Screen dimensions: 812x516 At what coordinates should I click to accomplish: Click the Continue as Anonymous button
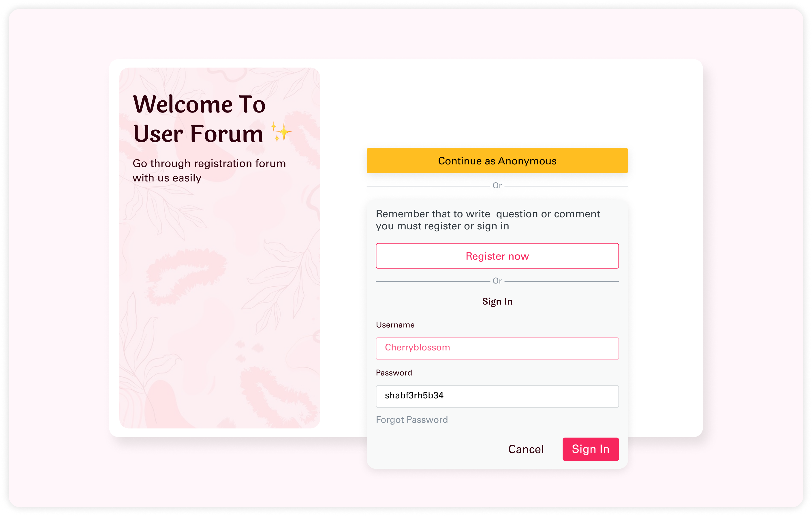pos(497,161)
